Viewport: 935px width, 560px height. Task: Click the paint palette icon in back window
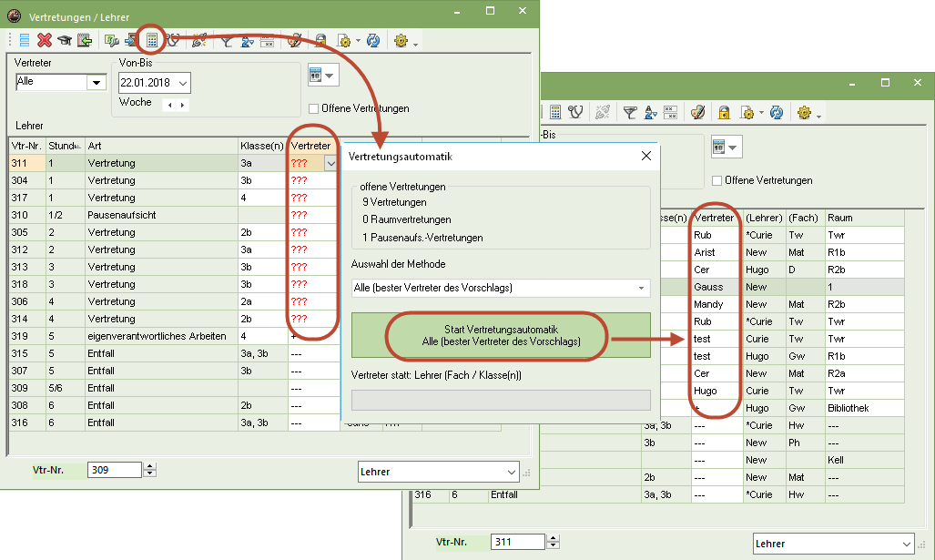click(697, 112)
